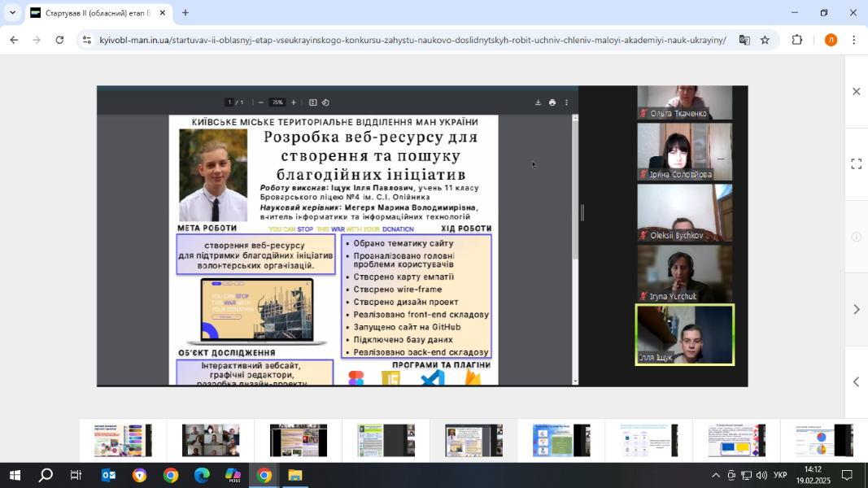Reload the current page
Screen dimensions: 868x488
(59, 40)
